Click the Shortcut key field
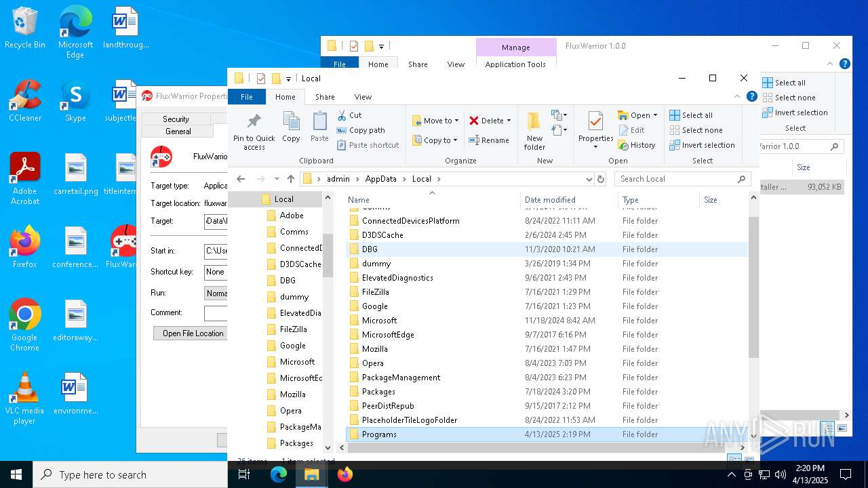Viewport: 868px width, 488px height. pos(216,272)
